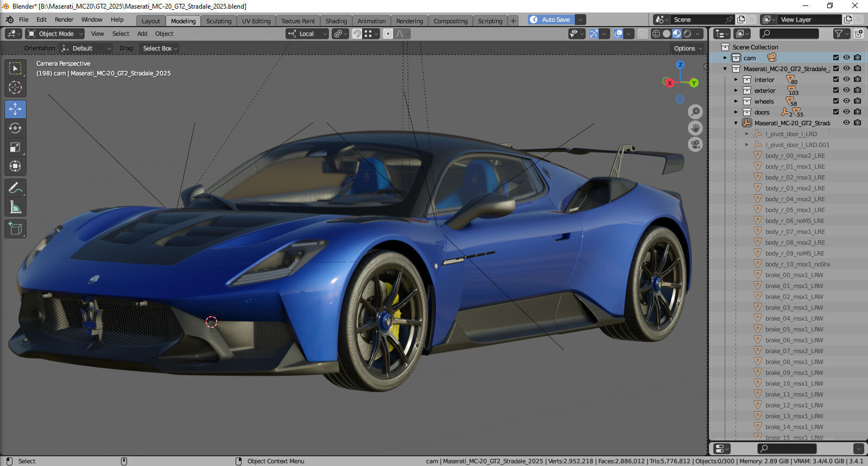Switch to solid viewport shading
Viewport: 868px width, 466px height.
(667, 34)
